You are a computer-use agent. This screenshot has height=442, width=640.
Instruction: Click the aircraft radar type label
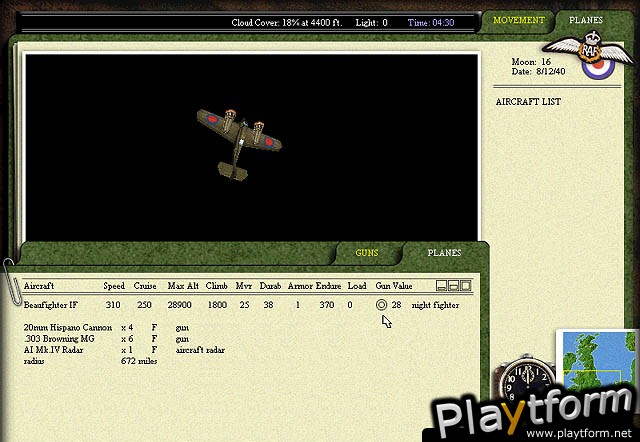point(200,350)
